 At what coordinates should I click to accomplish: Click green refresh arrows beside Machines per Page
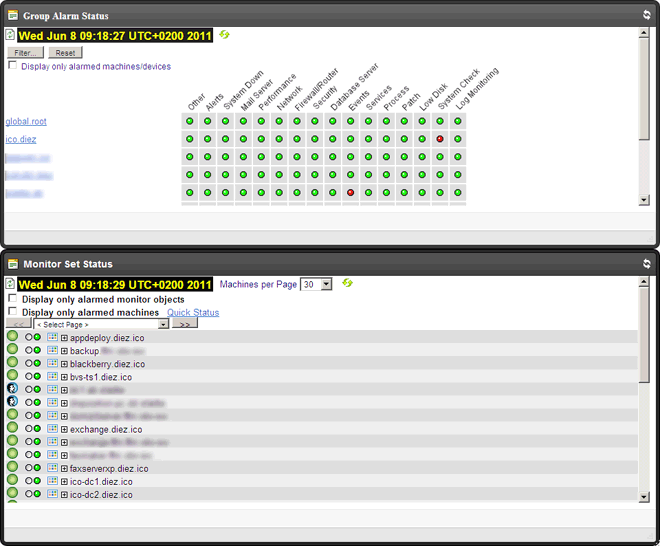347,283
